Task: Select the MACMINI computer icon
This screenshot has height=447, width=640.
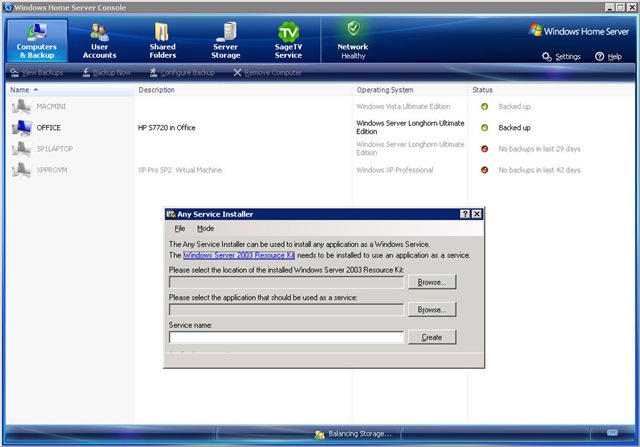Action: (21, 107)
